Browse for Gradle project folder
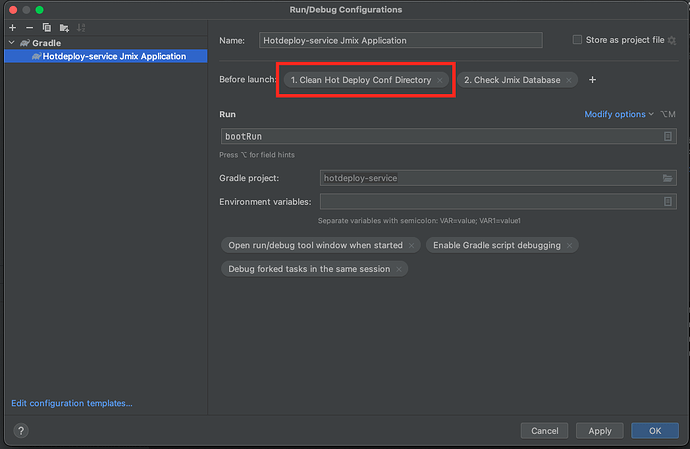 point(668,178)
